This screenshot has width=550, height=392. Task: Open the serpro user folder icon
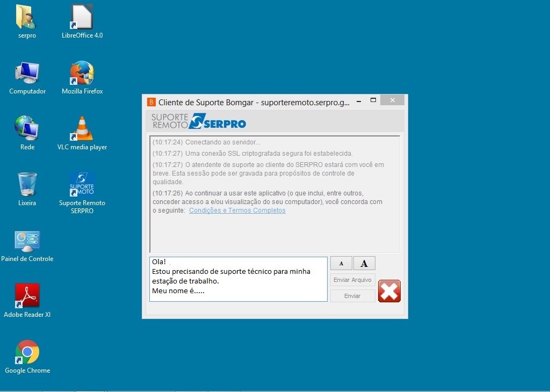[27, 21]
